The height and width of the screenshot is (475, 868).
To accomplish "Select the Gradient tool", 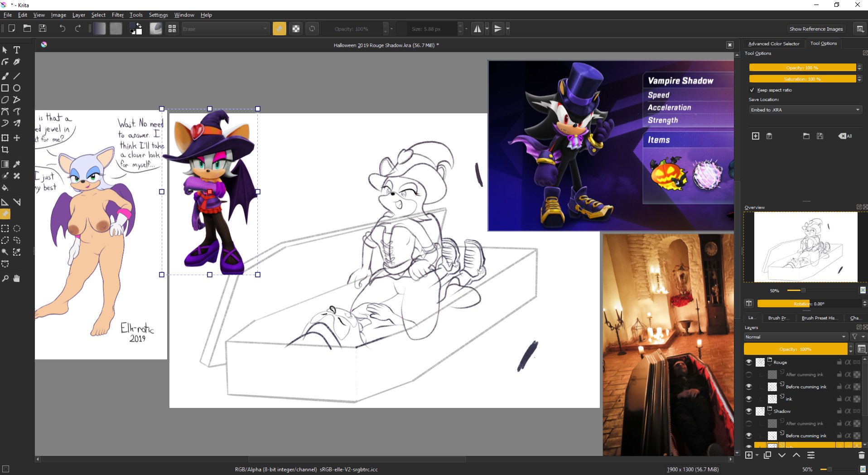I will point(5,164).
